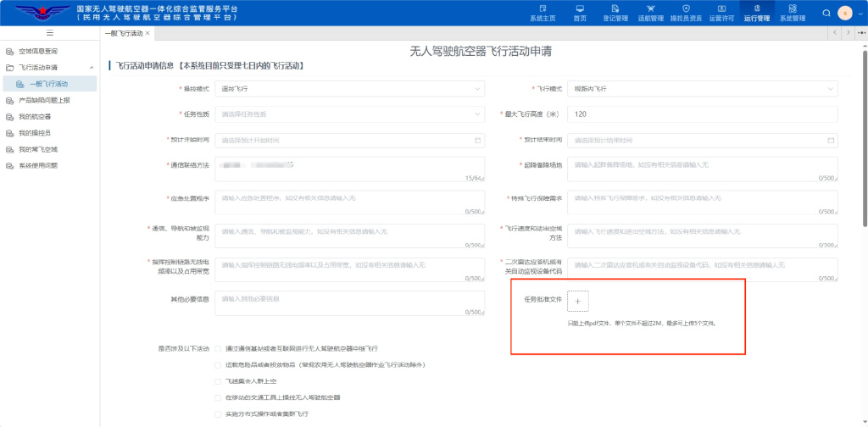This screenshot has height=427, width=868.
Task: Open tab options ellipsis menu
Action: [x=861, y=33]
